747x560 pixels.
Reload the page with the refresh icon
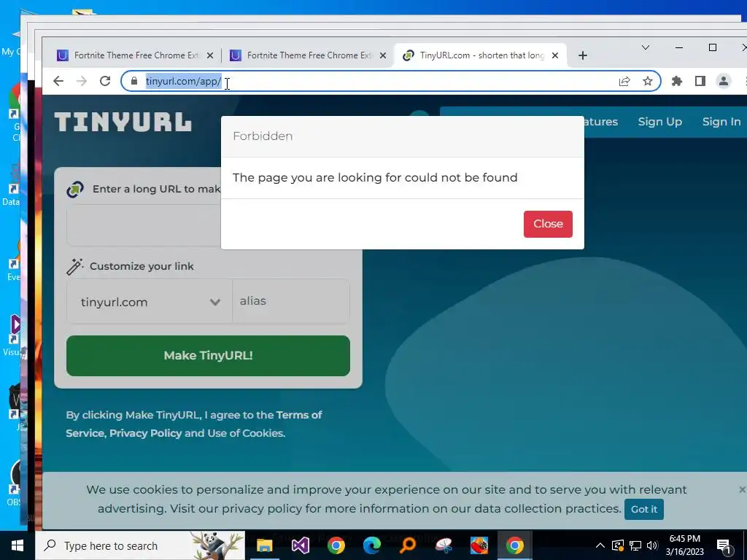105,81
